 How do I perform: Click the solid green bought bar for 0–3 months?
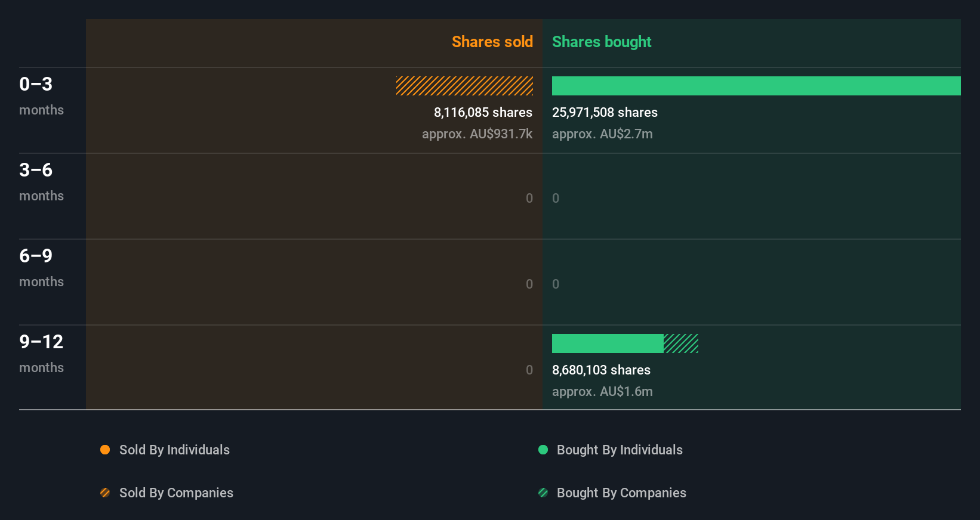click(x=756, y=86)
